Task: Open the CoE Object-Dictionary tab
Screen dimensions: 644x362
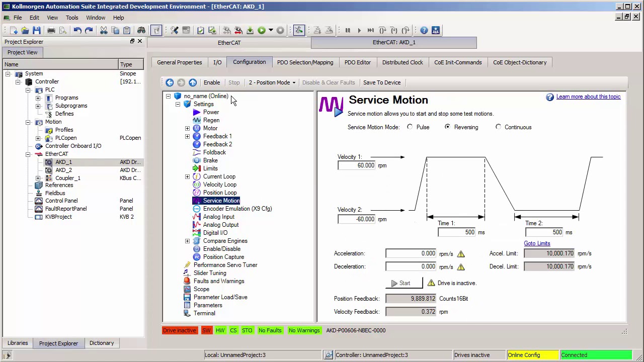Action: point(520,62)
